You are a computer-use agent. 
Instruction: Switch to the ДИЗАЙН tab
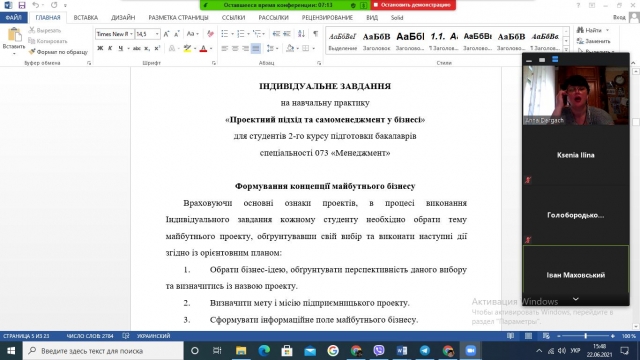[123, 18]
